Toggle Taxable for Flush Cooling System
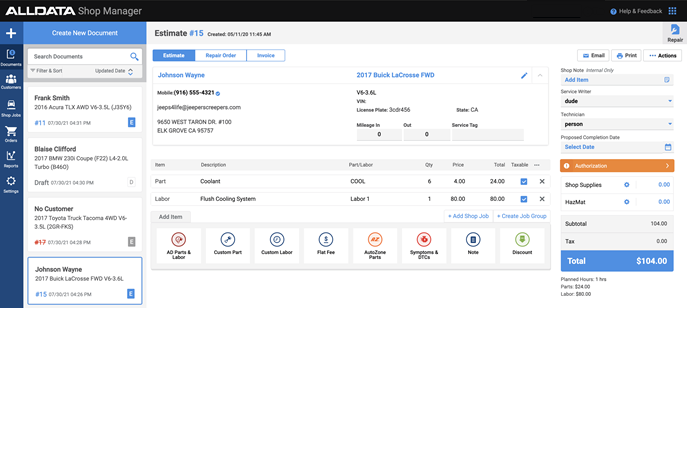This screenshot has height=458, width=687. pos(523,199)
